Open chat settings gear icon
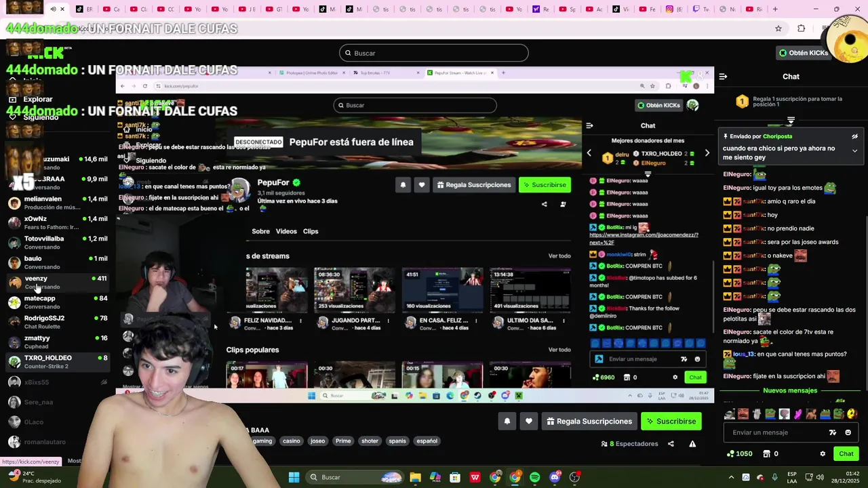 tap(823, 454)
